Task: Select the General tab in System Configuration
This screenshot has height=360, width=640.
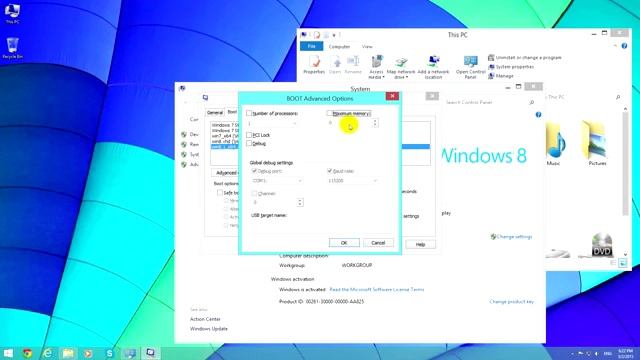Action: 215,112
